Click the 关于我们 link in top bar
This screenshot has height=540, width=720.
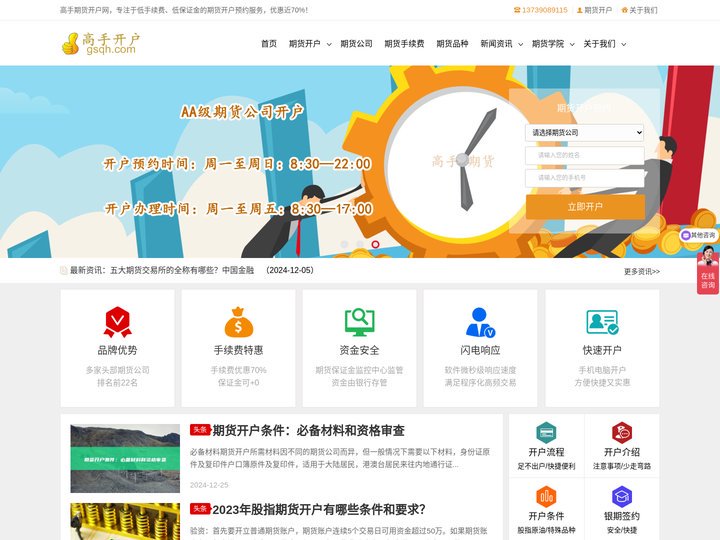coord(643,10)
